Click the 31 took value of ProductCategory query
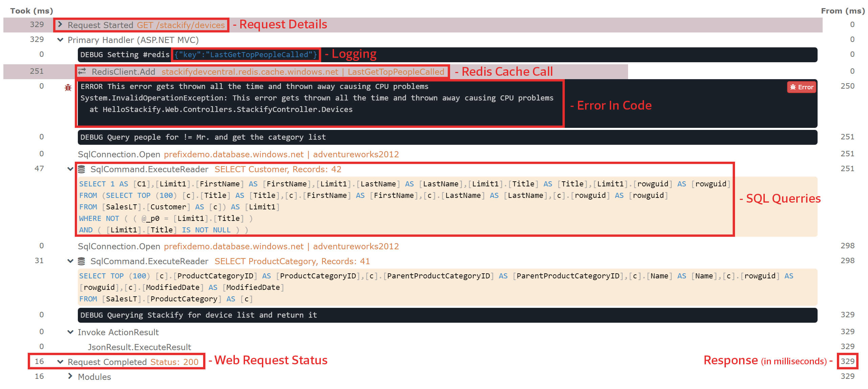 pyautogui.click(x=39, y=261)
